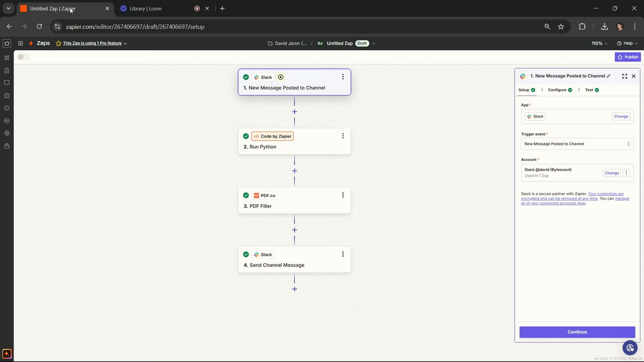Screen dimensions: 644x362
Task: Add step after Send Channel Message
Action: pyautogui.click(x=294, y=289)
